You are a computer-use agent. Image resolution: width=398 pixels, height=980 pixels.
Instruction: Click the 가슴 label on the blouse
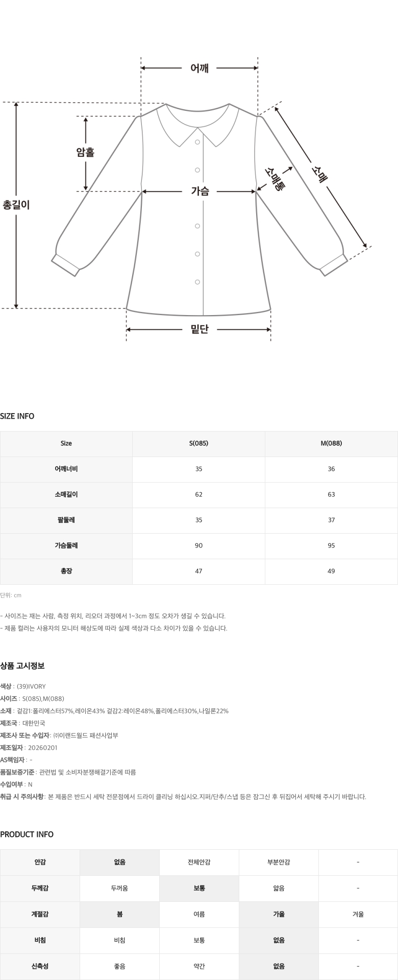[200, 192]
